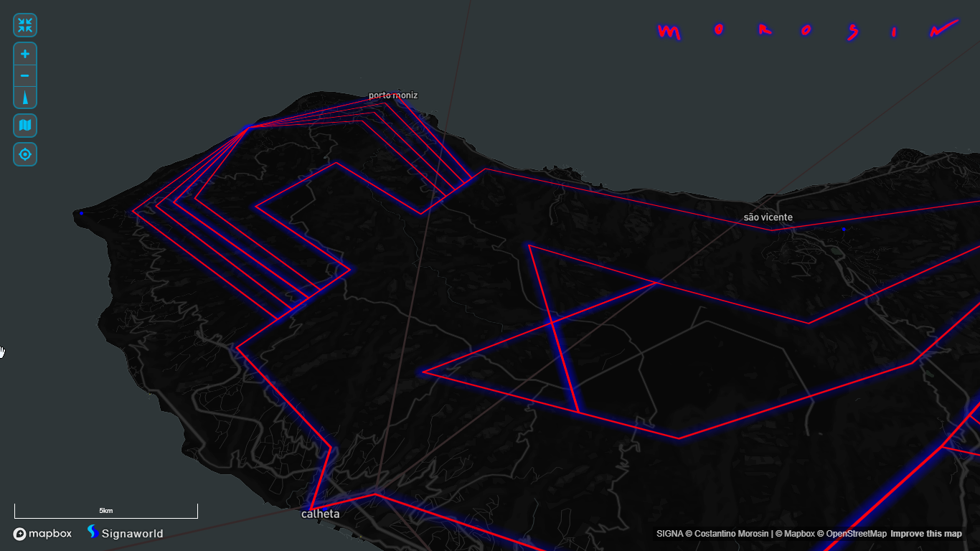980x551 pixels.
Task: Select the calheta map label
Action: [x=321, y=514]
